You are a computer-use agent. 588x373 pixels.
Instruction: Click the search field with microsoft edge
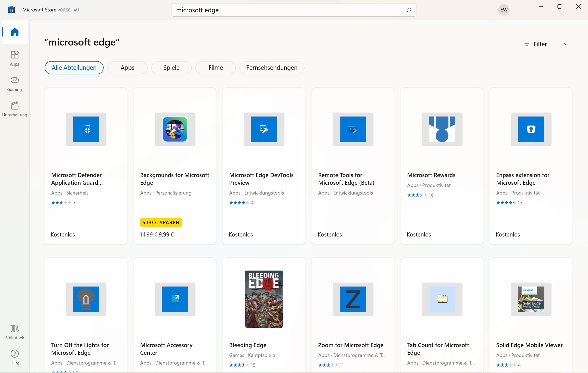click(x=294, y=10)
